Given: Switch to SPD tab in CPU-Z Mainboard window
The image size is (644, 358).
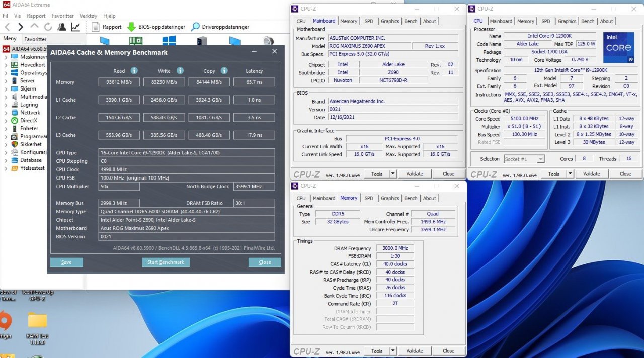Looking at the screenshot, I should [x=369, y=21].
